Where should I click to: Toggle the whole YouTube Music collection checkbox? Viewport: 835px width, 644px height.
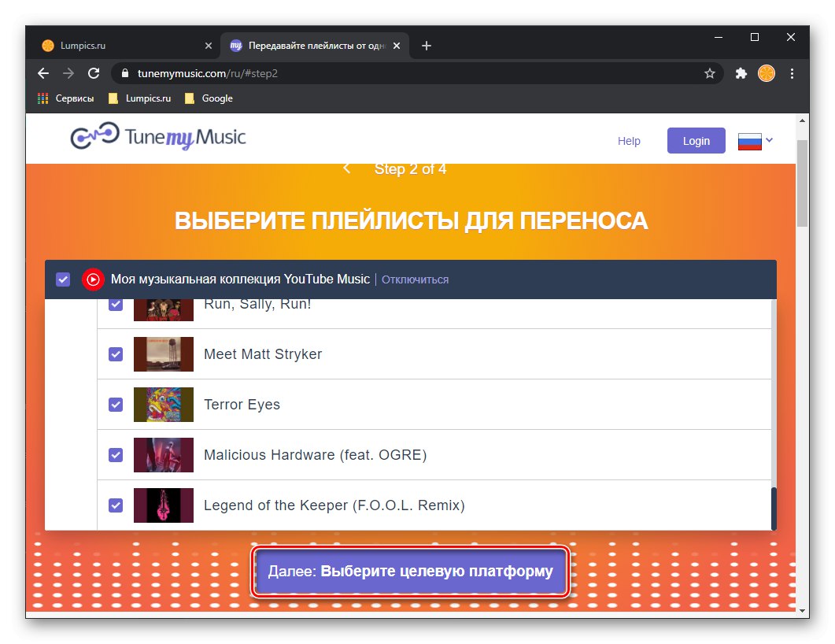click(63, 279)
